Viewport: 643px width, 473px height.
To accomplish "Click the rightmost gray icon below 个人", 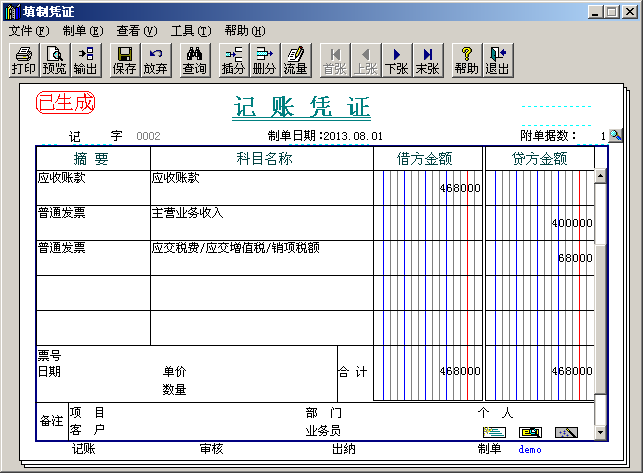I will click(566, 432).
